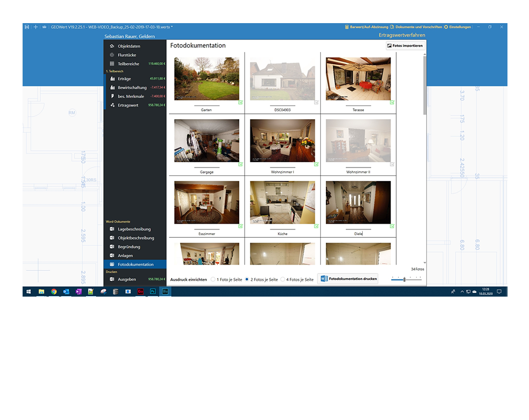The width and height of the screenshot is (529, 420).
Task: Open Einstellungen gear settings
Action: [x=457, y=27]
